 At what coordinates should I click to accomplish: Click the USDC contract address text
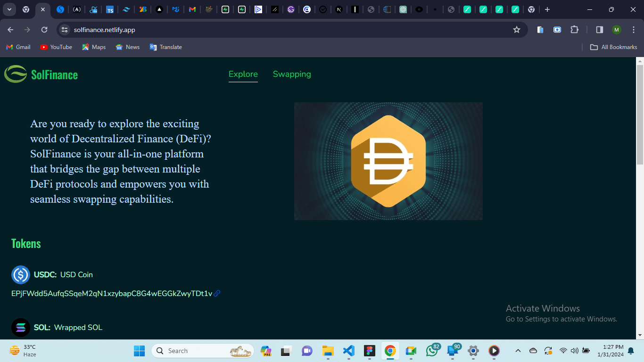tap(112, 293)
